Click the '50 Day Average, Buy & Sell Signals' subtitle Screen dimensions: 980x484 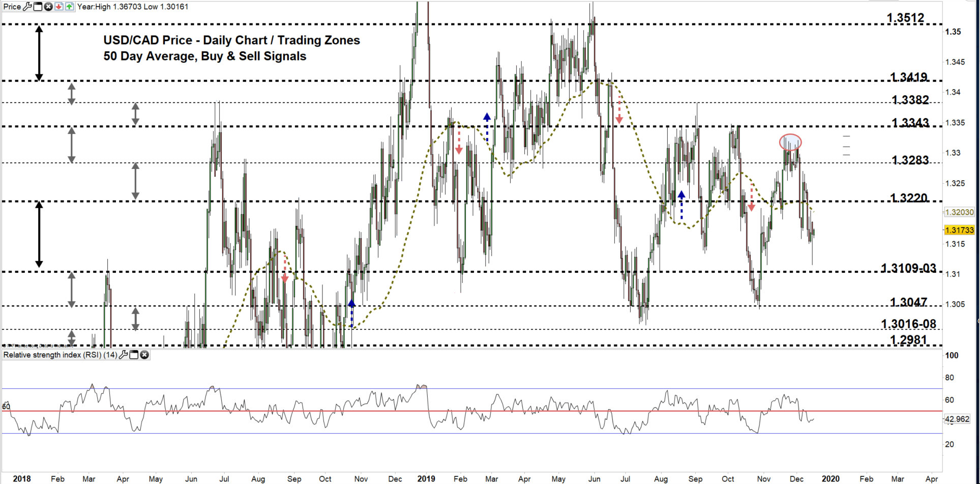pyautogui.click(x=205, y=56)
